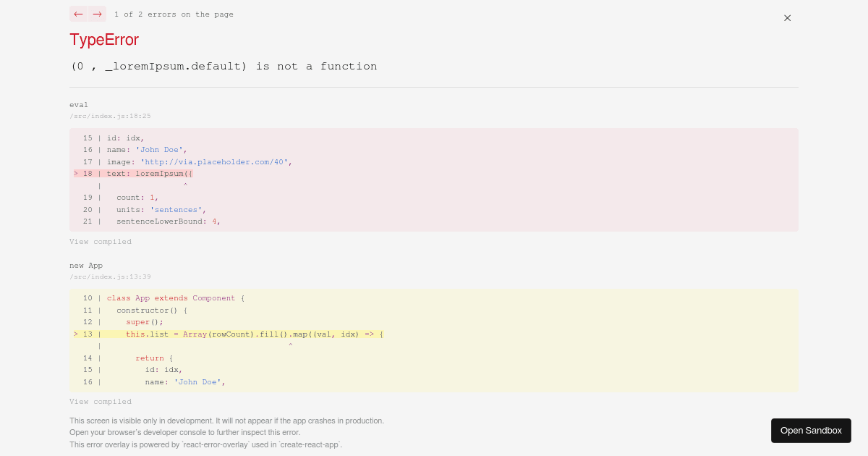Image resolution: width=868 pixels, height=456 pixels.
Task: Select the eval stack frame heading
Action: 79,104
